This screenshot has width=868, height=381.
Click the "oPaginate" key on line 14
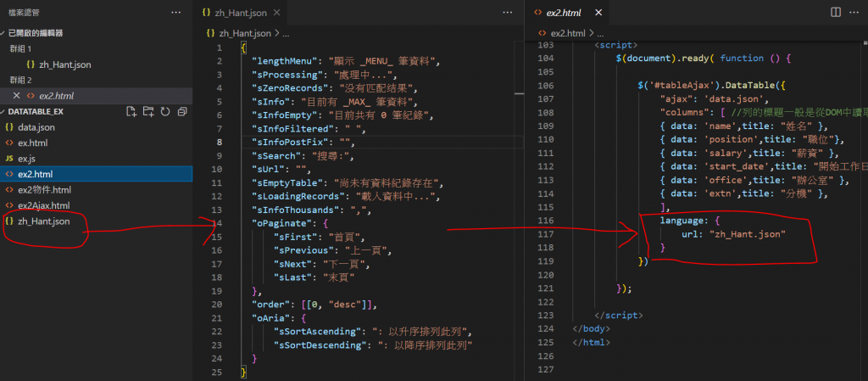(279, 224)
